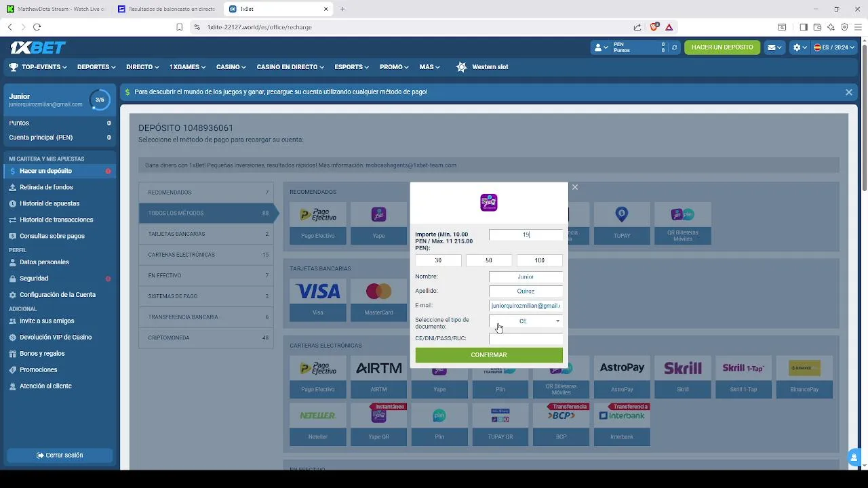Screen dimensions: 868x488
Task: Open the ESPORTS menu
Action: tap(352, 67)
